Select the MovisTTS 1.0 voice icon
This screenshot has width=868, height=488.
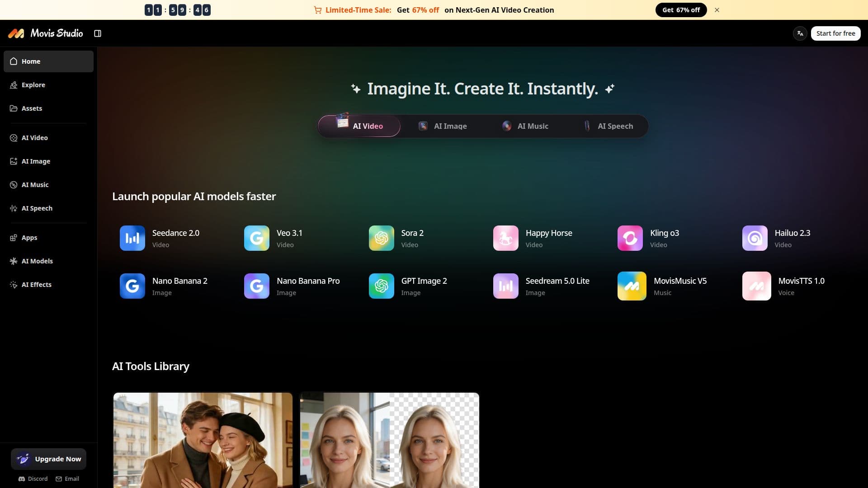click(757, 286)
